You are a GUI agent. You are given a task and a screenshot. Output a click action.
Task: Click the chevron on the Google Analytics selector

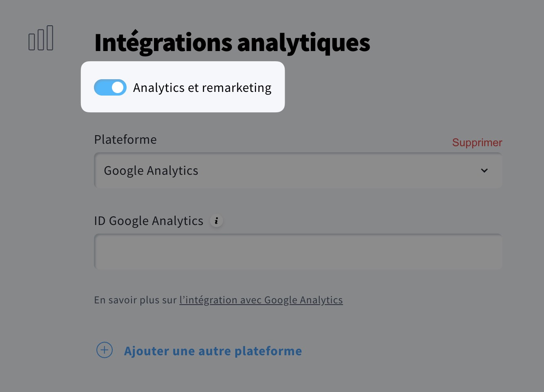click(x=484, y=171)
